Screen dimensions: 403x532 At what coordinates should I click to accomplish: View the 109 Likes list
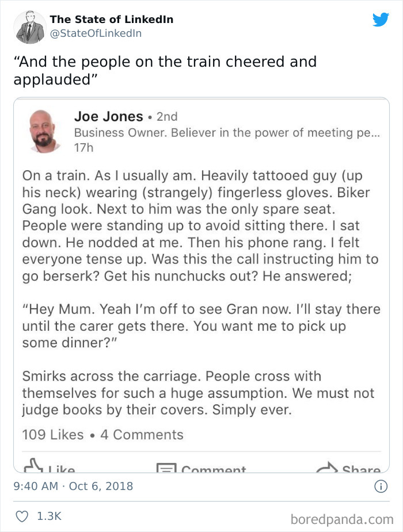click(x=52, y=435)
